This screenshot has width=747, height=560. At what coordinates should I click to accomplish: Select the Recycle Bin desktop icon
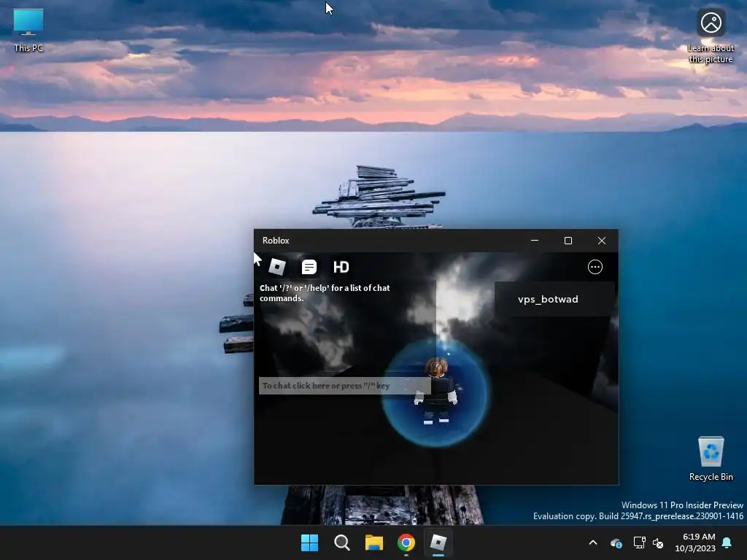tap(711, 459)
